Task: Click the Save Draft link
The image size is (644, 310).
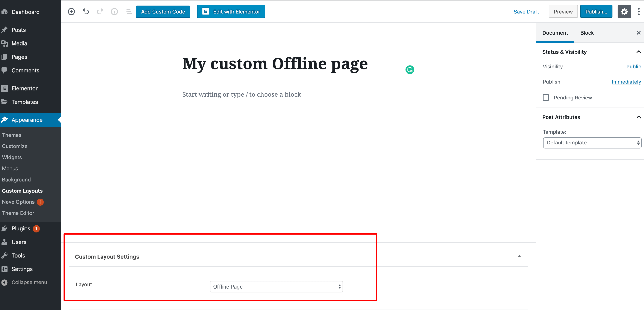Action: pyautogui.click(x=526, y=12)
